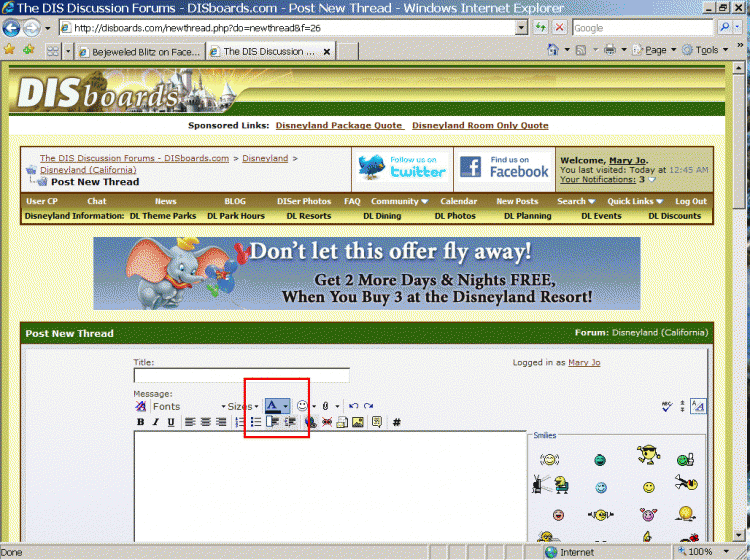Click the Facebook logo icon

click(x=471, y=167)
